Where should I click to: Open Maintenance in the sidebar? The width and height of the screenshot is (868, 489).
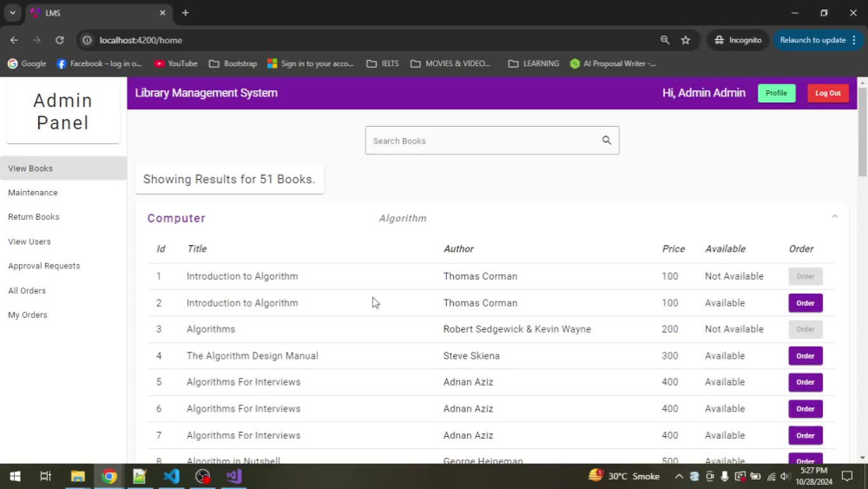[x=63, y=193]
